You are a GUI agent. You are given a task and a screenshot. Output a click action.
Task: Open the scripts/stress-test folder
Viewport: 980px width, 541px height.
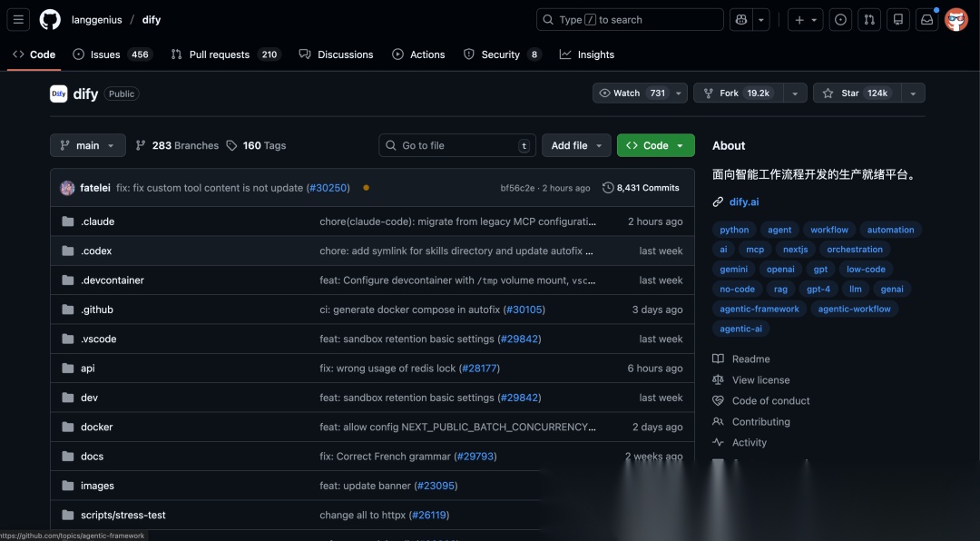click(x=123, y=516)
